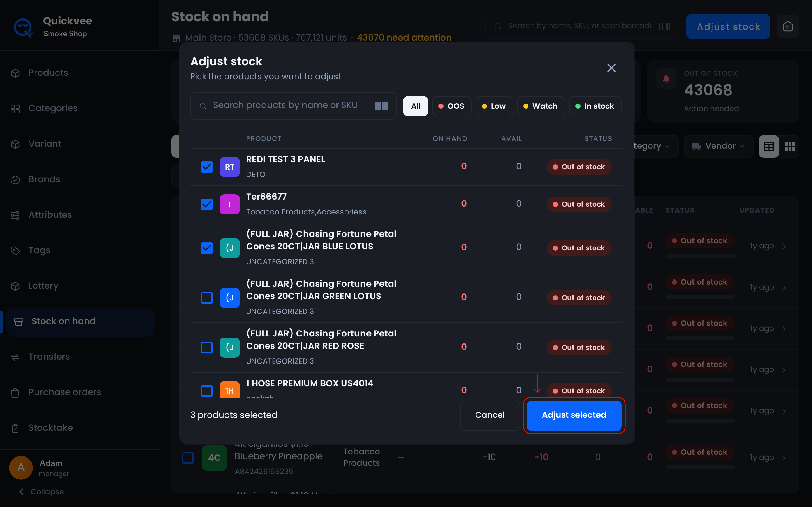Click the RED ROSE product avatar

pos(229,348)
